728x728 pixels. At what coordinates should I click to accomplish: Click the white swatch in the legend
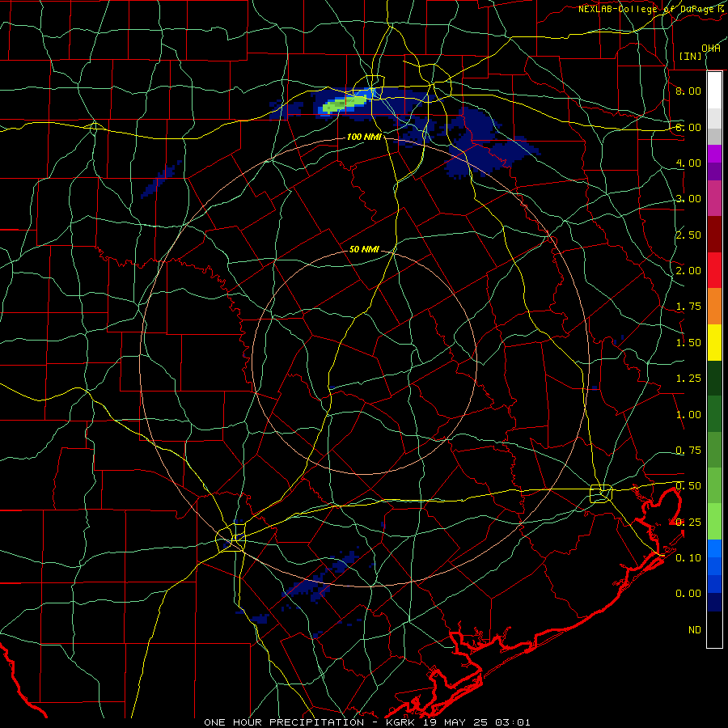pos(714,91)
